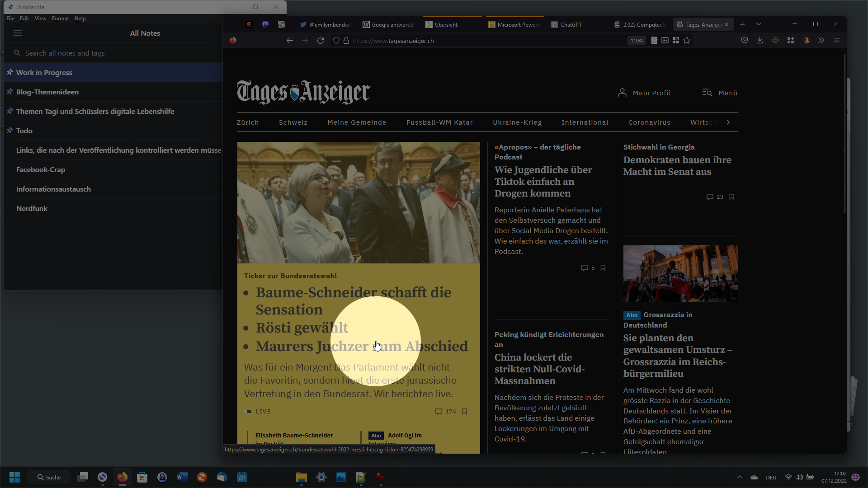The width and height of the screenshot is (868, 488).
Task: Bookmark the Tiktok Drogen podcast article
Action: [x=603, y=268]
